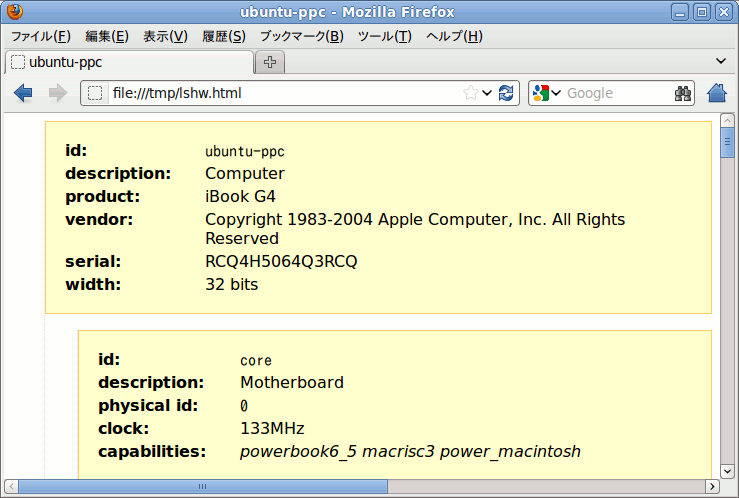Viewport: 739px width, 498px height.
Task: Click the vertical scrollbar down arrow
Action: click(727, 472)
